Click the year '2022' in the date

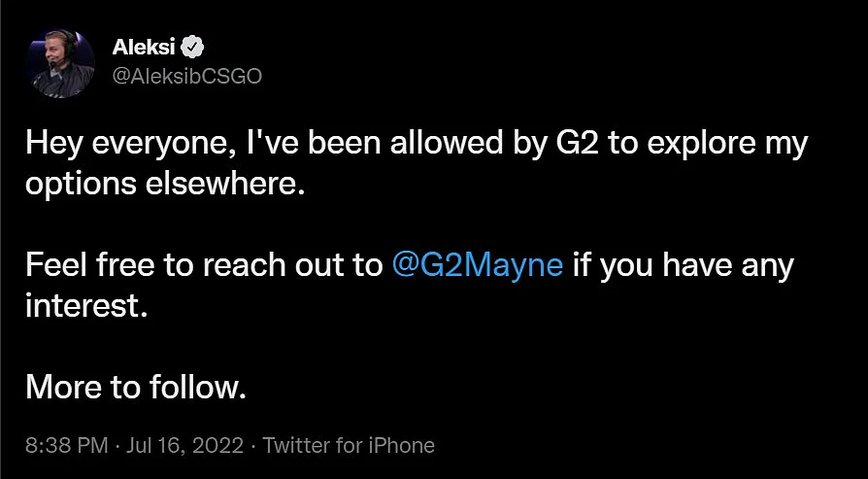point(220,445)
